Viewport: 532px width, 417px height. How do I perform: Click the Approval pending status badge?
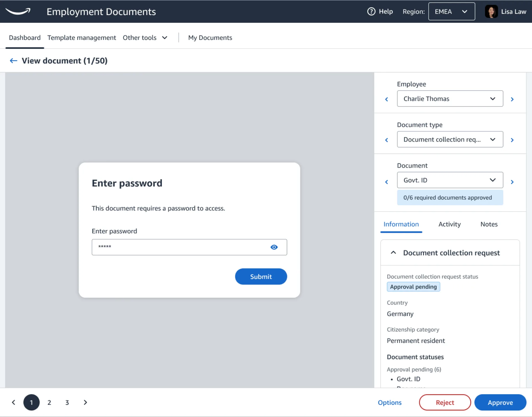tap(413, 287)
